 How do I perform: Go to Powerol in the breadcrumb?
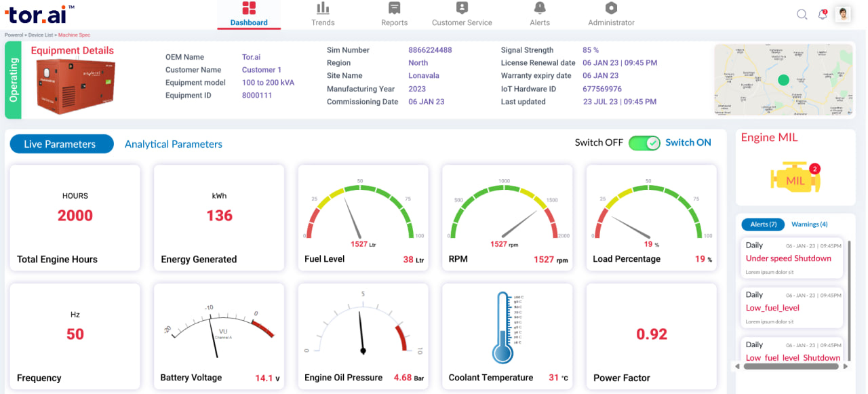14,35
